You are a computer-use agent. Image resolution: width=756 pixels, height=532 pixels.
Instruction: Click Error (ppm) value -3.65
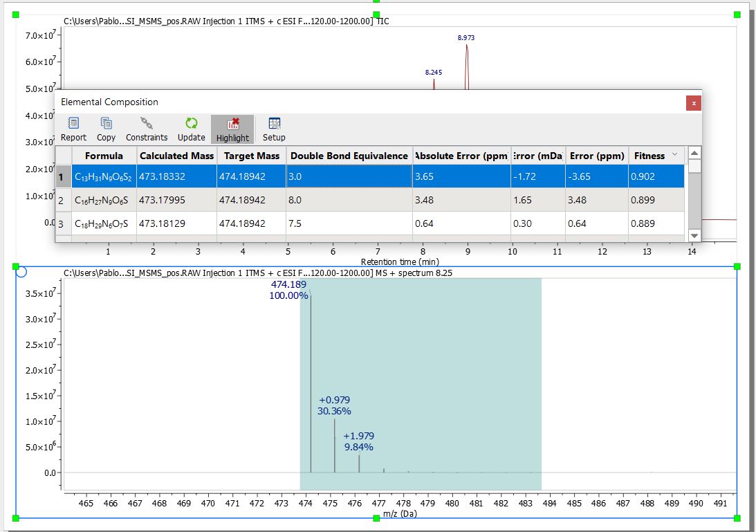point(579,176)
